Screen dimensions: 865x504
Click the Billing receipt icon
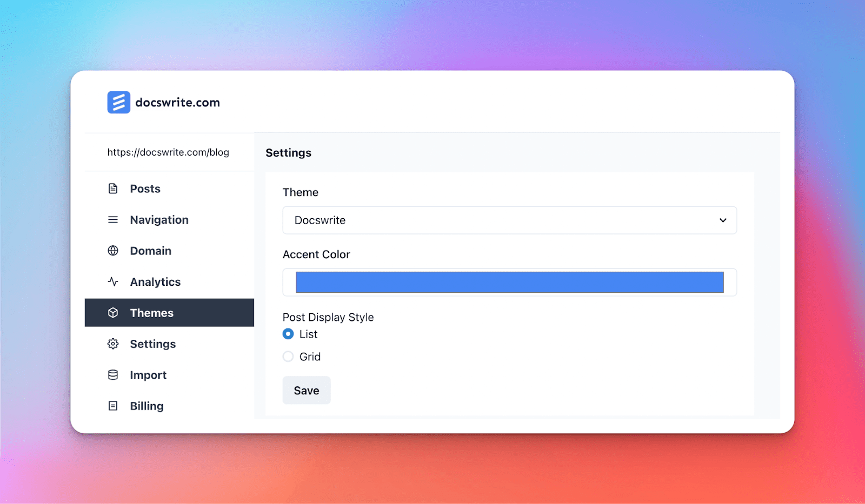point(113,406)
